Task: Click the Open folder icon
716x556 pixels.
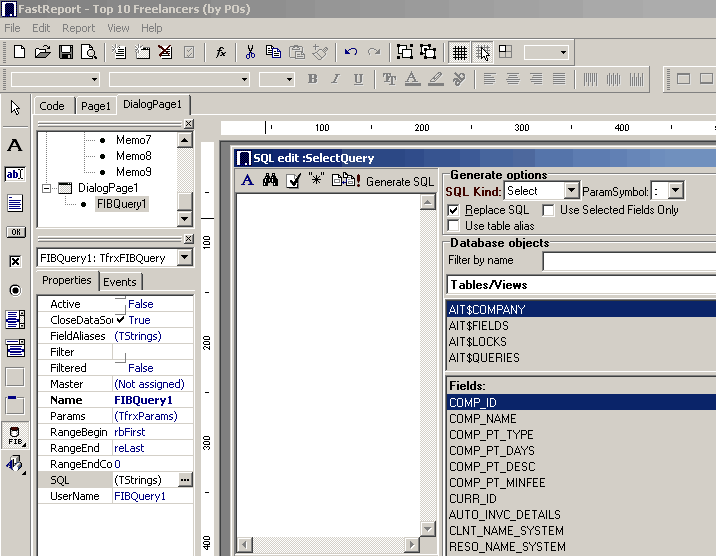Action: 42,52
